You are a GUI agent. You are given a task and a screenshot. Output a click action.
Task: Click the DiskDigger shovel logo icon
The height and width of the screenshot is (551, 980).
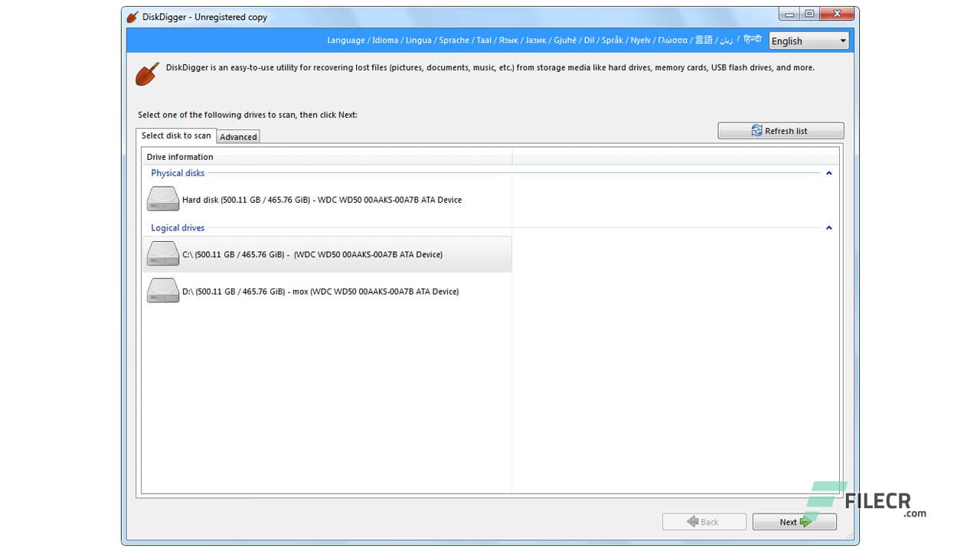(147, 73)
